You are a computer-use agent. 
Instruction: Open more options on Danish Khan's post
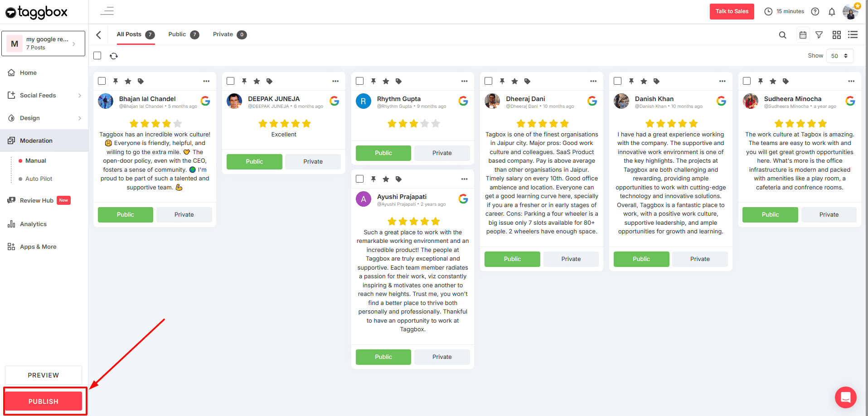click(x=722, y=81)
